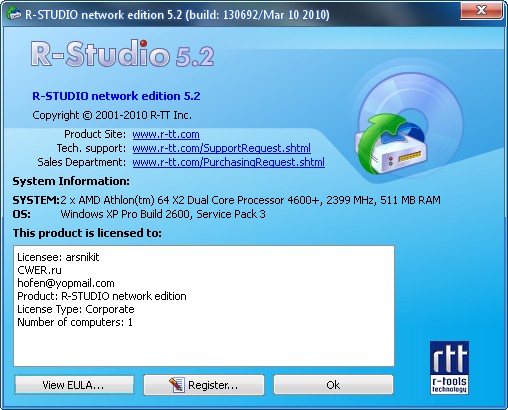Select 'License Type: Corporate' line
The image size is (508, 410).
pyautogui.click(x=76, y=309)
